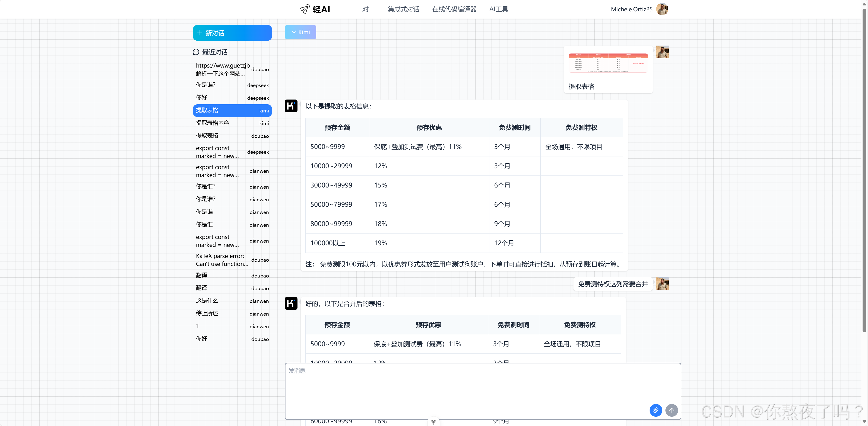Open the AI工具 menu item
The width and height of the screenshot is (868, 426).
498,9
